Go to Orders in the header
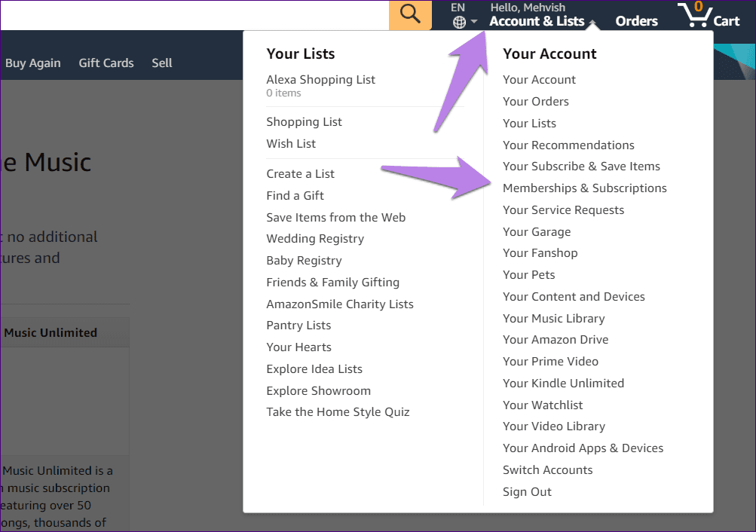756x532 pixels. click(x=636, y=21)
